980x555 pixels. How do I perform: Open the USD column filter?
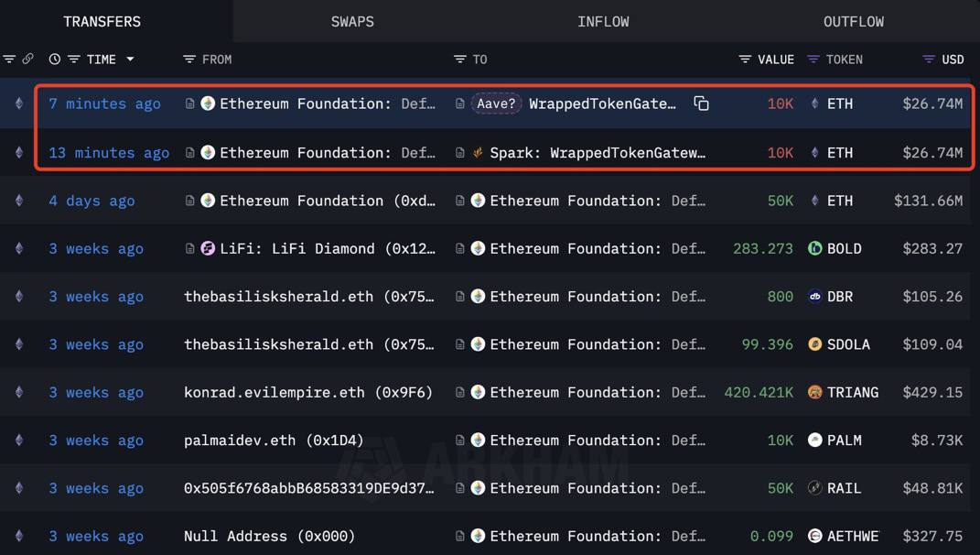tap(929, 60)
